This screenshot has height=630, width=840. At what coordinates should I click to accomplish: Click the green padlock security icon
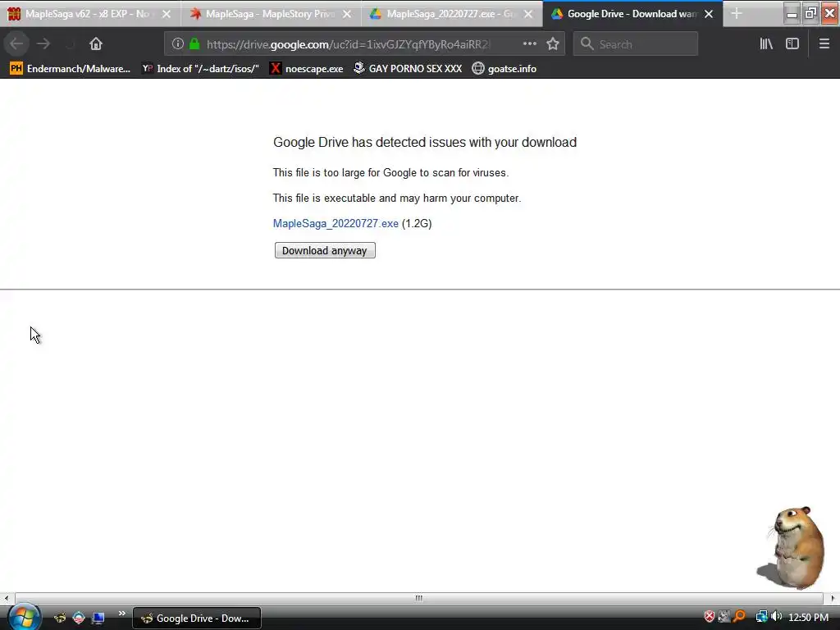[x=194, y=44]
